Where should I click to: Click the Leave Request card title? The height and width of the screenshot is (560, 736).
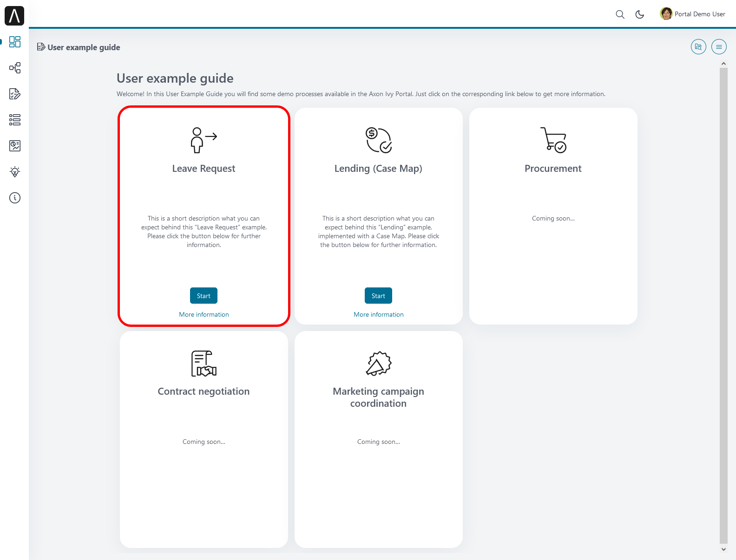pyautogui.click(x=204, y=169)
